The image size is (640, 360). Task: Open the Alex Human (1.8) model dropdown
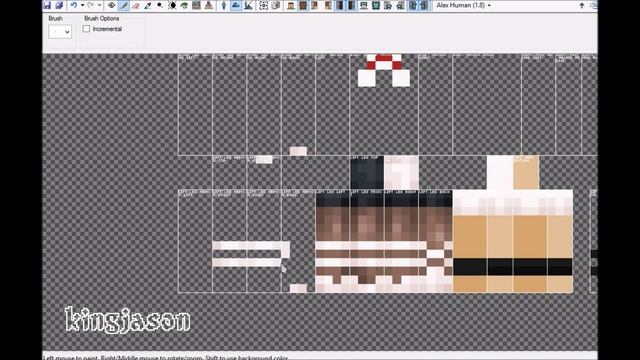[463, 5]
